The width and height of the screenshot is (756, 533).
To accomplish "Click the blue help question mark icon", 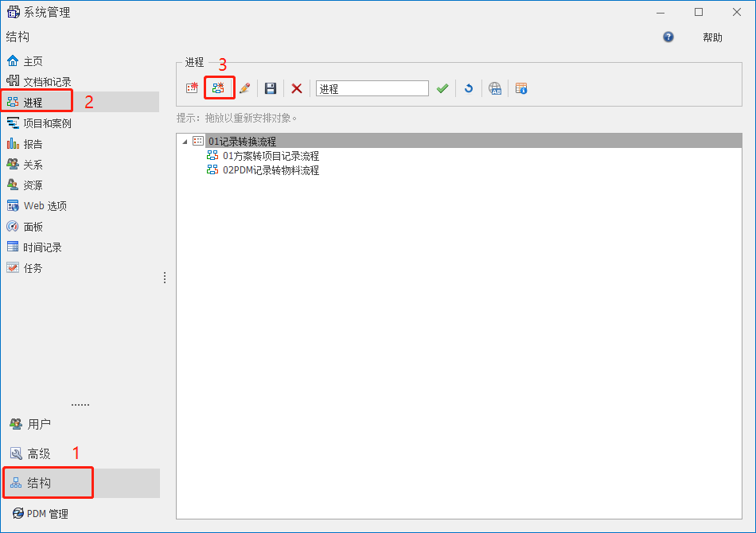I will 668,37.
